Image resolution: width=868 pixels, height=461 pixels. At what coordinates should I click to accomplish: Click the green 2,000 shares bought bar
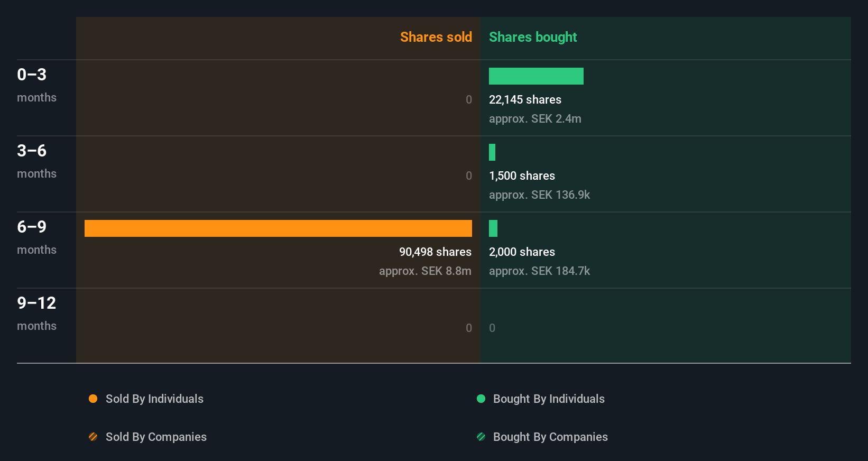tap(493, 228)
